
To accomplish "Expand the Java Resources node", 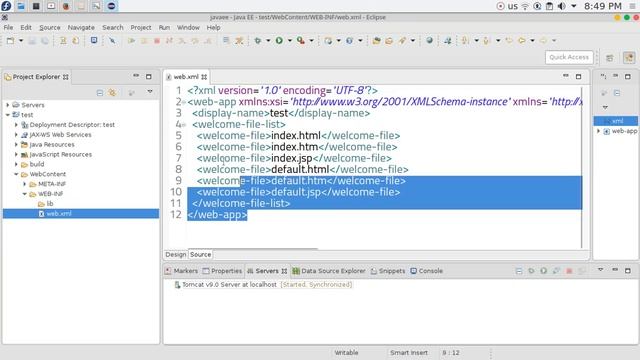I will coord(16,144).
